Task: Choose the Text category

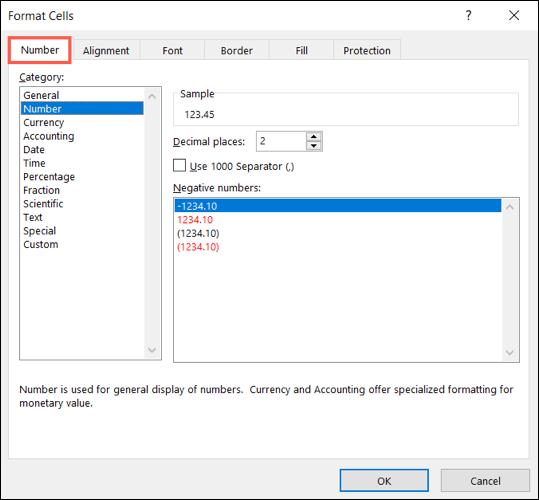Action: [82, 217]
